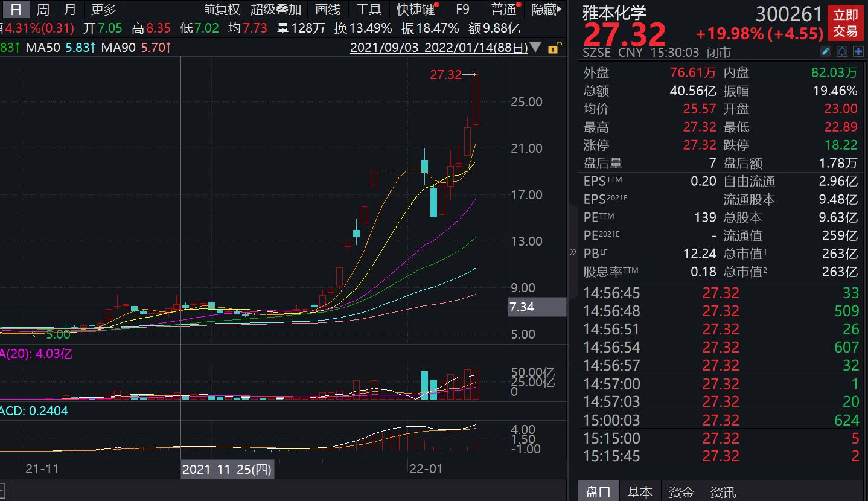Switch to 周 weekly period tab
Screen dimensions: 868x501
[x=43, y=10]
